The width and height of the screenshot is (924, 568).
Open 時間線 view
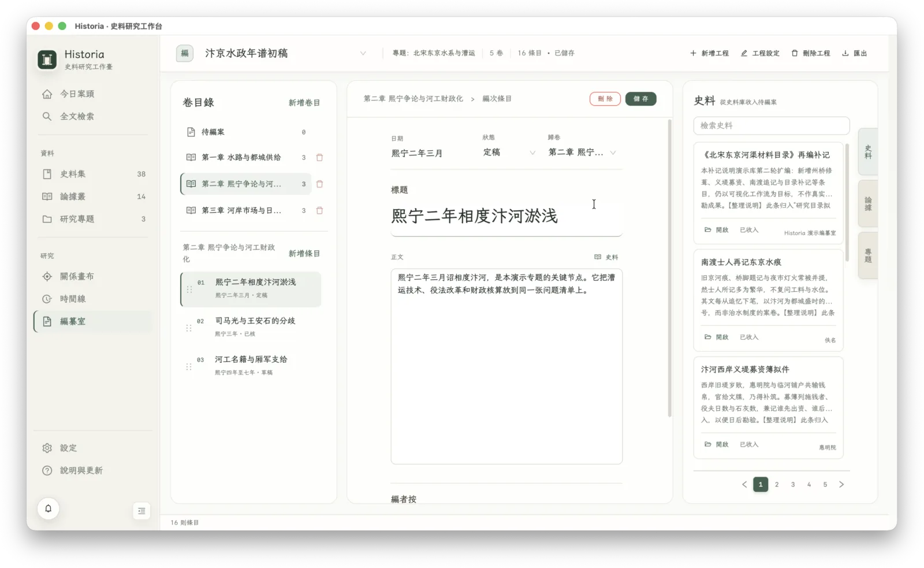pyautogui.click(x=92, y=299)
